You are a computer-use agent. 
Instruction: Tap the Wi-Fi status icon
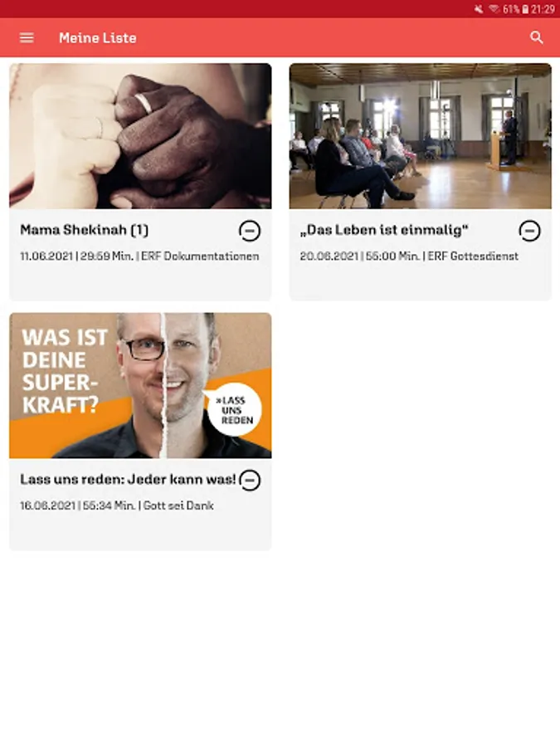coord(494,9)
